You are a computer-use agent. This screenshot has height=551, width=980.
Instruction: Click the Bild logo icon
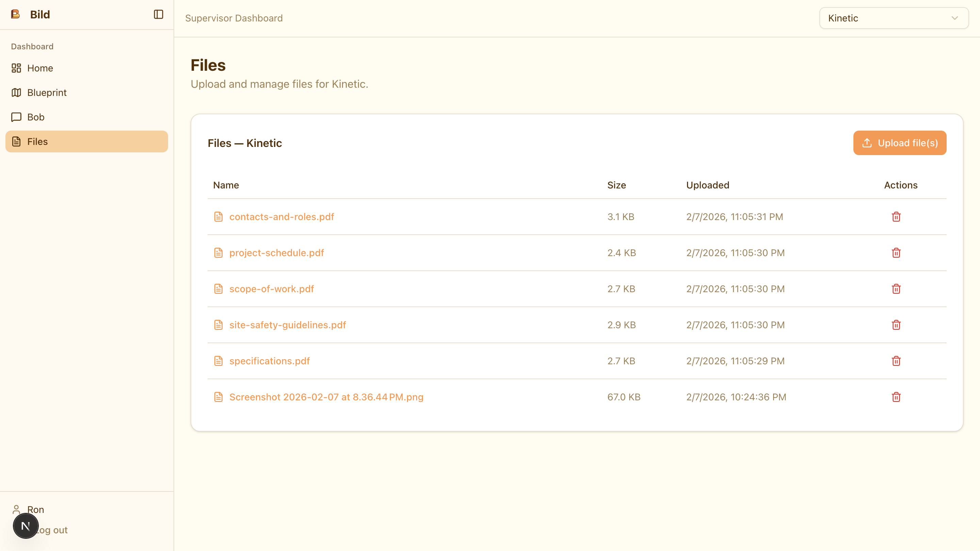coord(16,14)
